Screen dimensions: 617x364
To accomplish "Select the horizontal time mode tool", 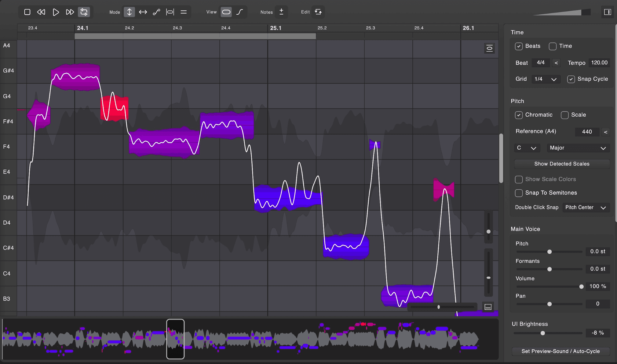I will click(143, 12).
